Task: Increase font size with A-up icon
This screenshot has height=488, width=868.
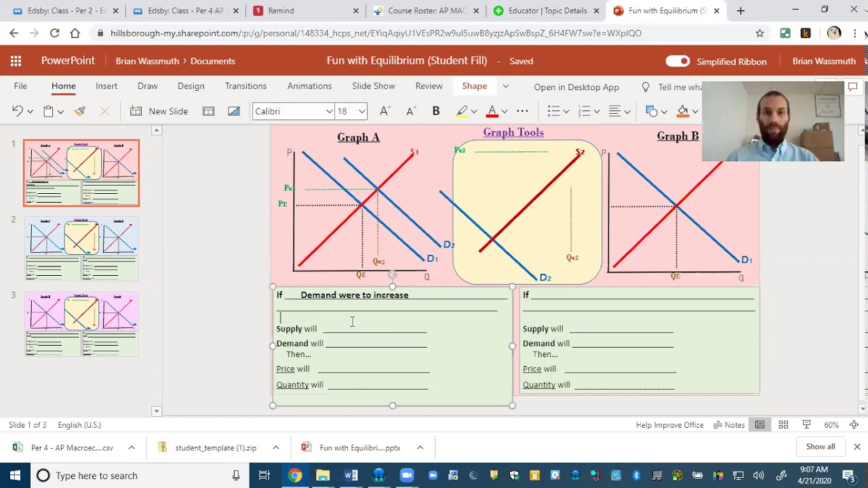Action: [384, 111]
